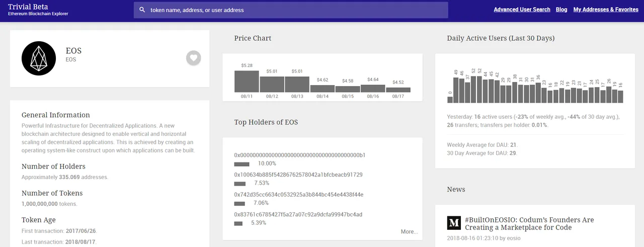
Task: Open the Blog link
Action: click(x=561, y=10)
